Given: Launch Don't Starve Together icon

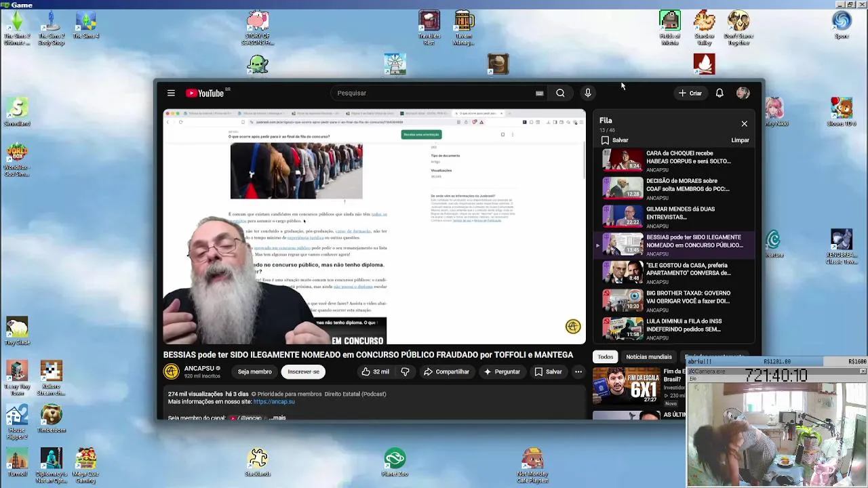Looking at the screenshot, I should pyautogui.click(x=738, y=29).
